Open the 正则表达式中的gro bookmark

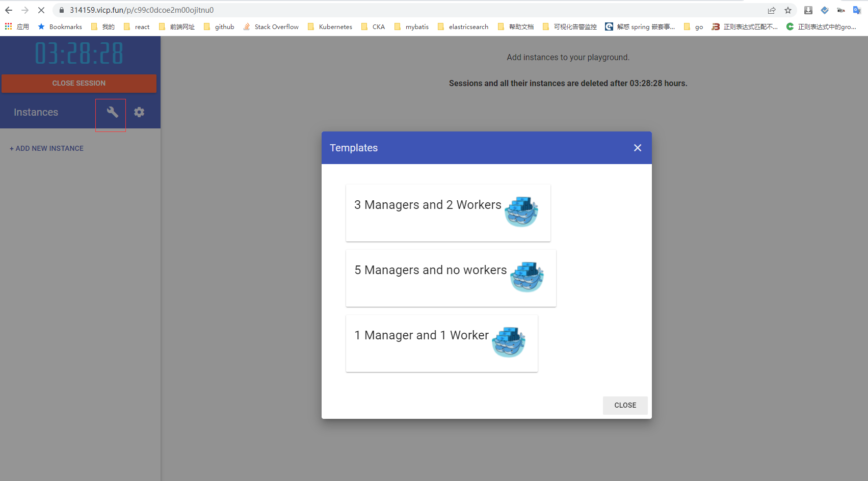(x=821, y=26)
